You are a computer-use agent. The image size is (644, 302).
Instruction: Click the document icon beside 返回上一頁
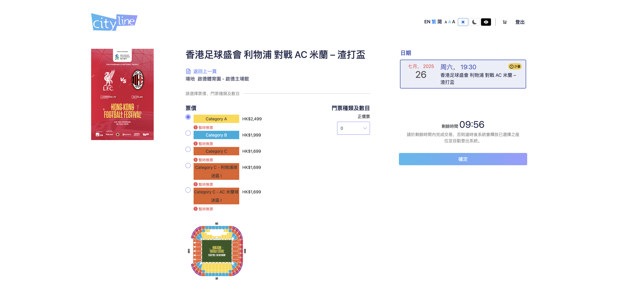pyautogui.click(x=188, y=71)
